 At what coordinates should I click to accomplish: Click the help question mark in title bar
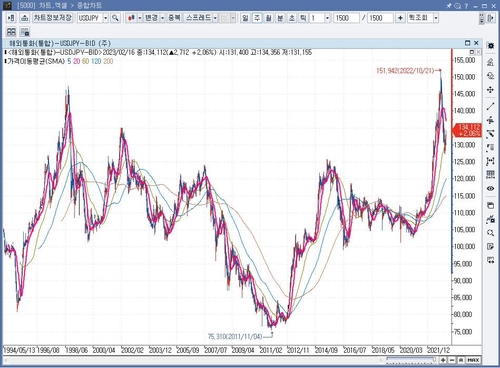[x=466, y=6]
